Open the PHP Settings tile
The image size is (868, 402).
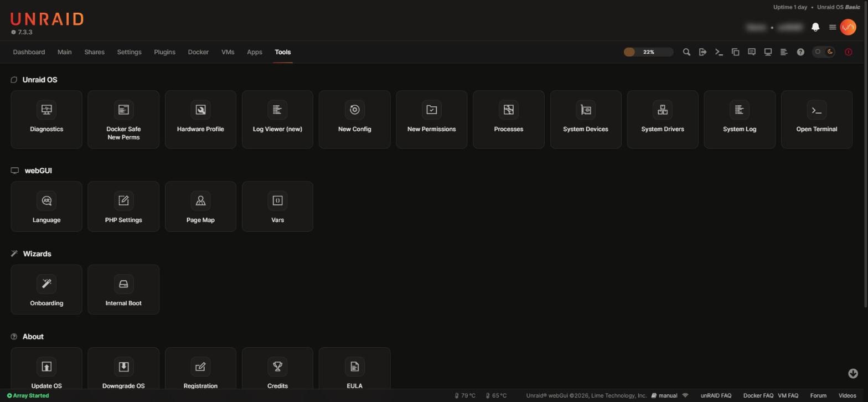pyautogui.click(x=123, y=207)
